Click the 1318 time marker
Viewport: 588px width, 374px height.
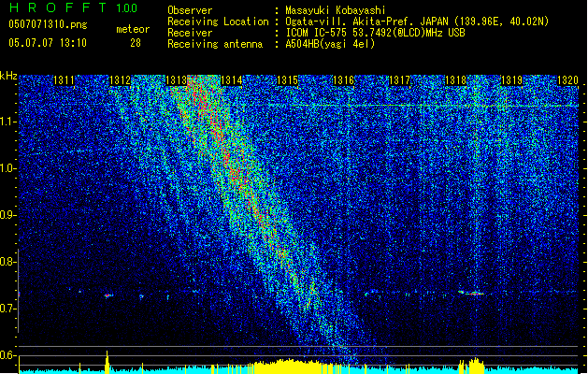[455, 80]
